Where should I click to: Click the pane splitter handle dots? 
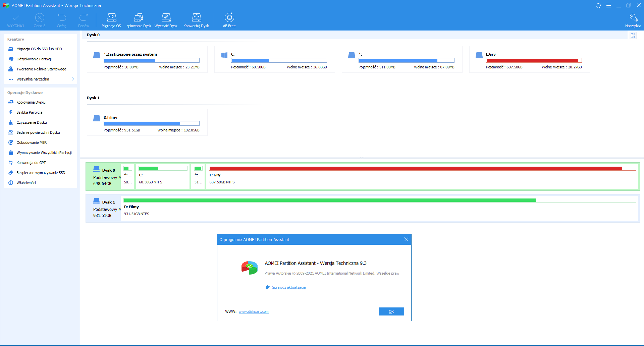[x=362, y=158]
